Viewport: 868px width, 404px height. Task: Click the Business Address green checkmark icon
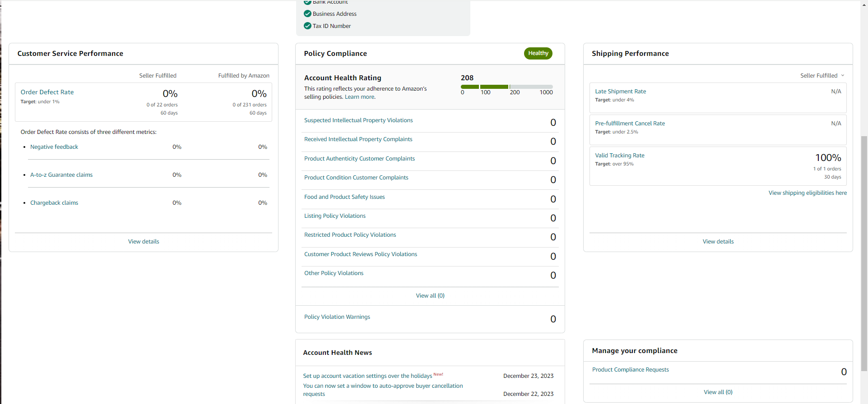pyautogui.click(x=307, y=14)
